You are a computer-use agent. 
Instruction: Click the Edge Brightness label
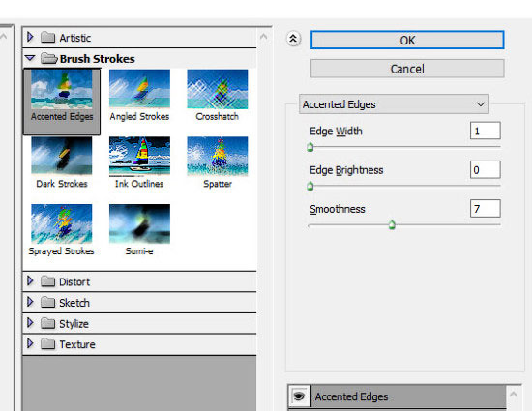click(346, 170)
